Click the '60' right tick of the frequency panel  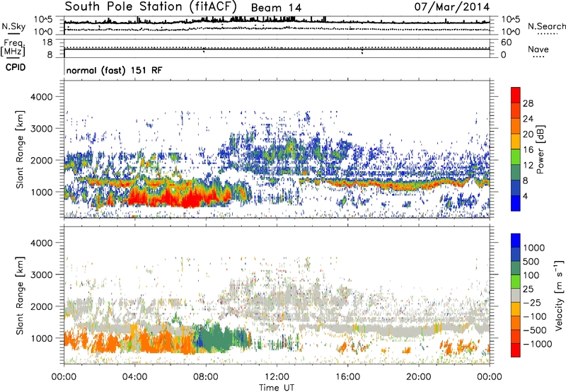(x=506, y=42)
